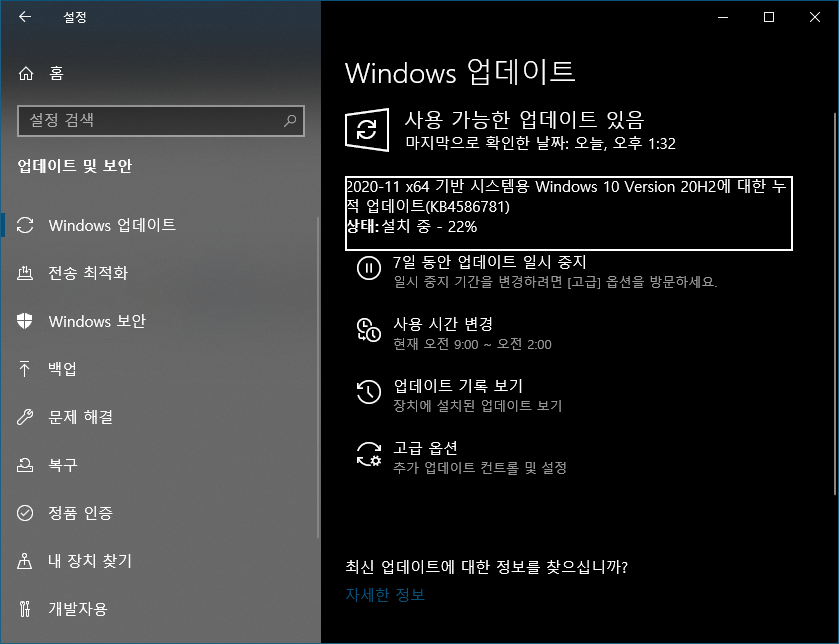This screenshot has height=644, width=839.
Task: Click the 최신 업데이트에 대한 정보를 찾으십니까? text
Action: [x=486, y=566]
